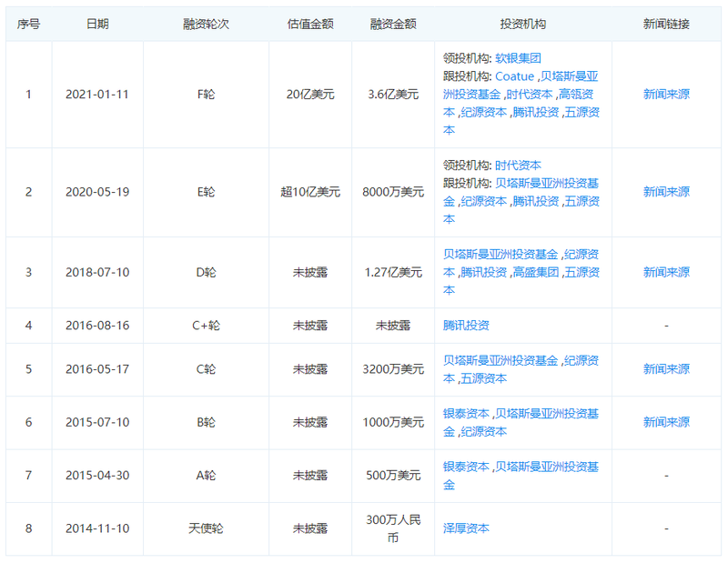Select the 20亿美元 valuation cell
Image resolution: width=728 pixels, height=563 pixels.
[310, 95]
